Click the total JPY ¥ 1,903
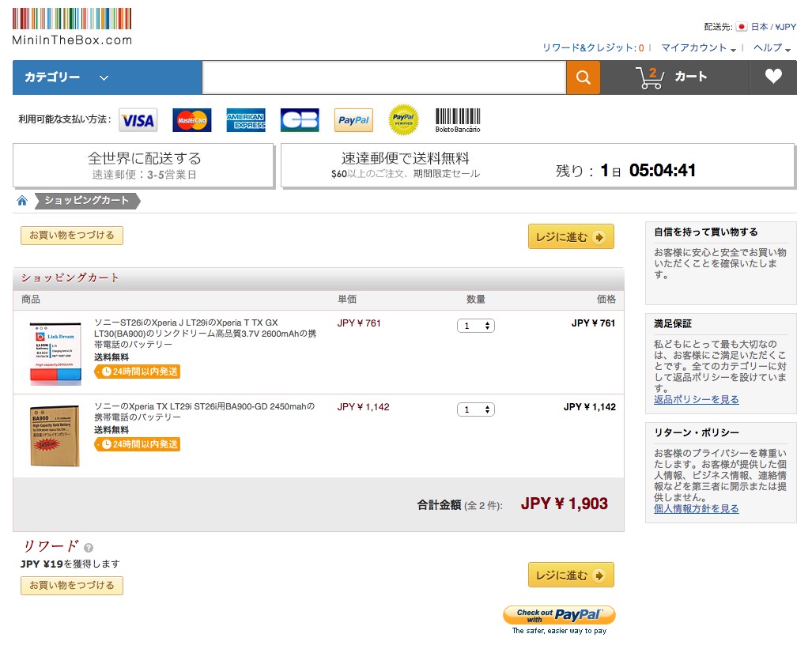Viewport: 812px width, 649px height. [565, 504]
